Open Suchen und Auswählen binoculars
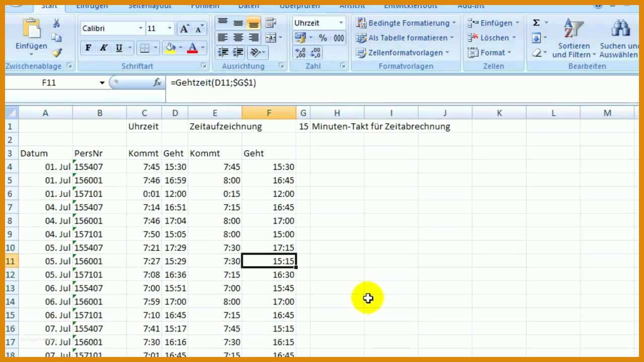 point(620,38)
